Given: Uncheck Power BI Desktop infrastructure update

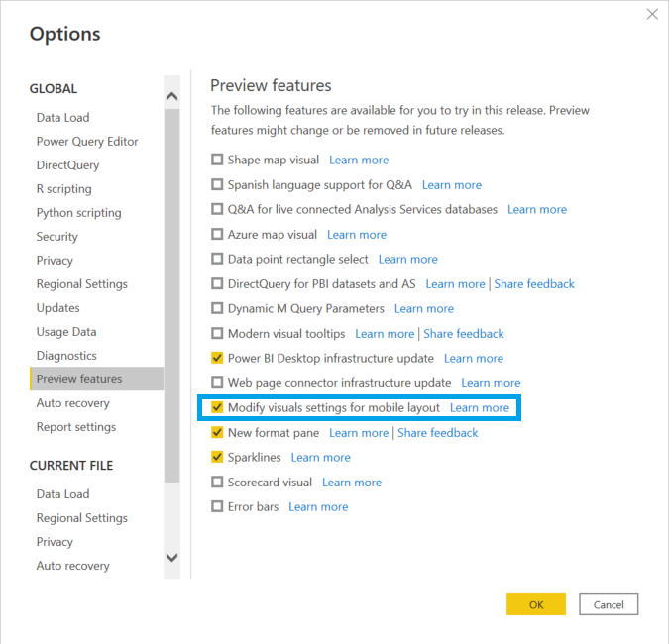Looking at the screenshot, I should [x=218, y=359].
